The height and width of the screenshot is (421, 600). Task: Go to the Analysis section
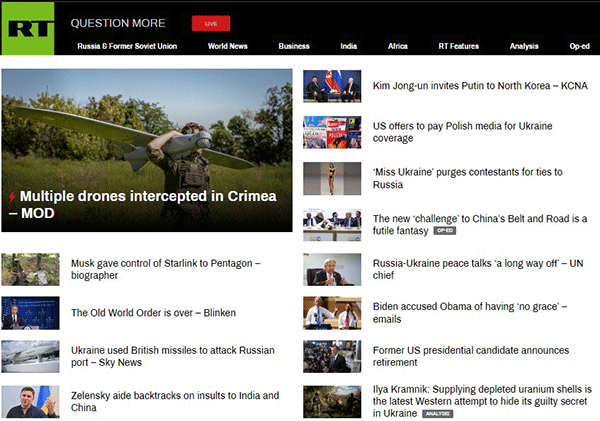pyautogui.click(x=524, y=46)
